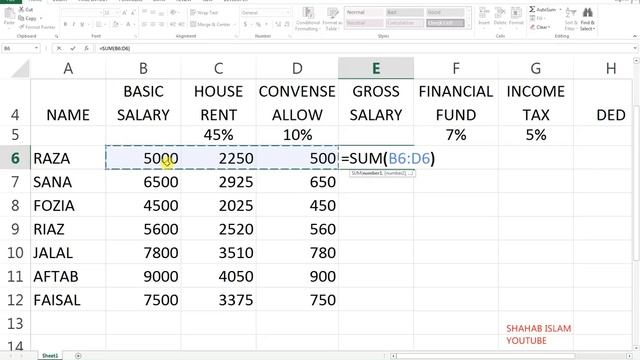Decrease font size with smaller A icon
The height and width of the screenshot is (360, 640).
click(x=133, y=13)
